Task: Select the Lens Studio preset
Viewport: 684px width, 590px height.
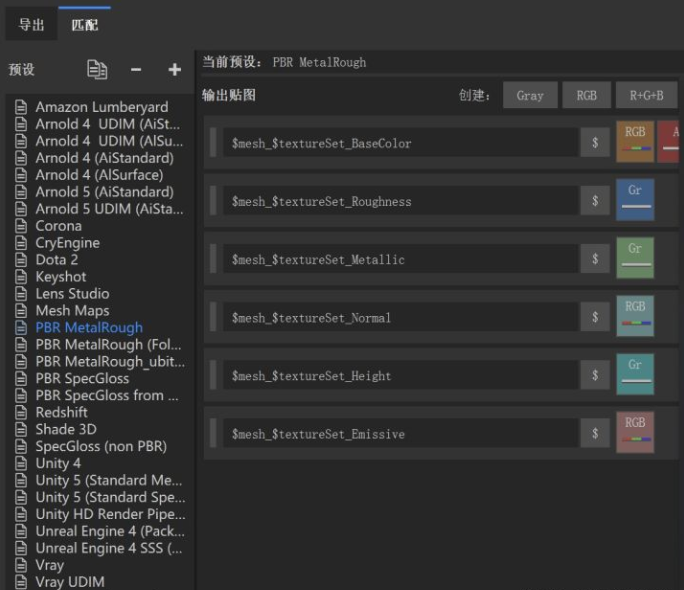Action: [x=72, y=293]
